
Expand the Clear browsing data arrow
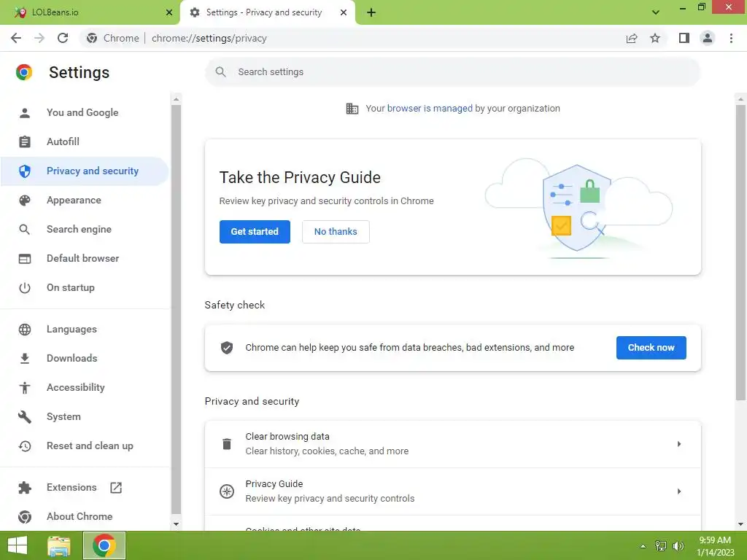tap(679, 444)
